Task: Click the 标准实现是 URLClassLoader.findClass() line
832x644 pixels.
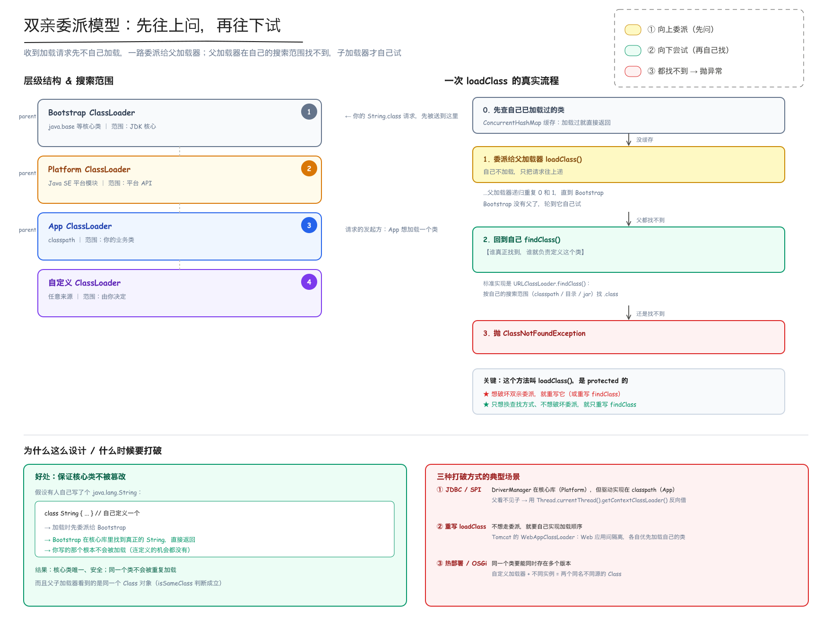Action: coord(537,284)
